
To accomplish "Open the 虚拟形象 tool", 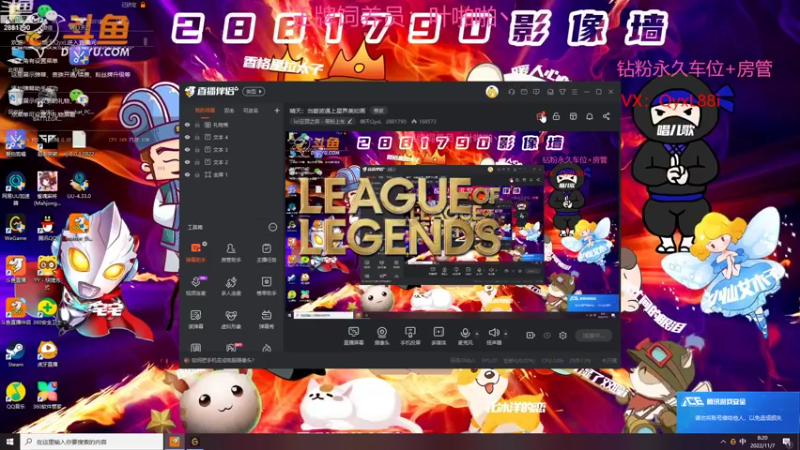I will pyautogui.click(x=231, y=319).
